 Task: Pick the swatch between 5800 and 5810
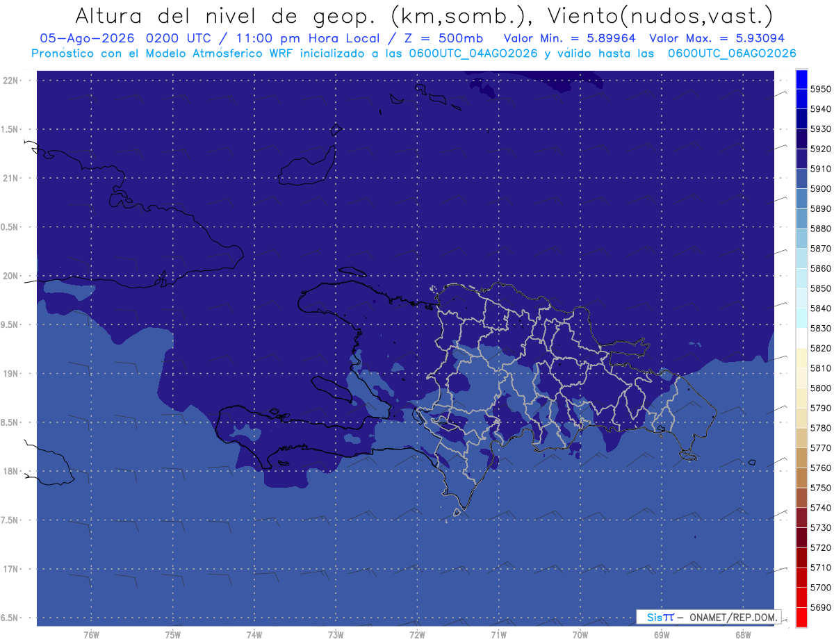(x=801, y=378)
